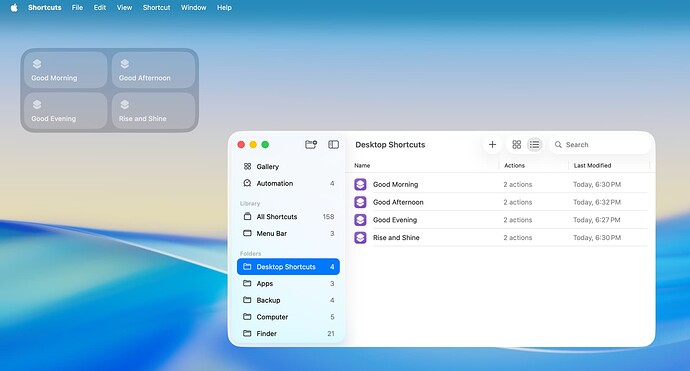This screenshot has height=371, width=690.
Task: Click the Good Afternoon widget layers icon
Action: point(125,64)
